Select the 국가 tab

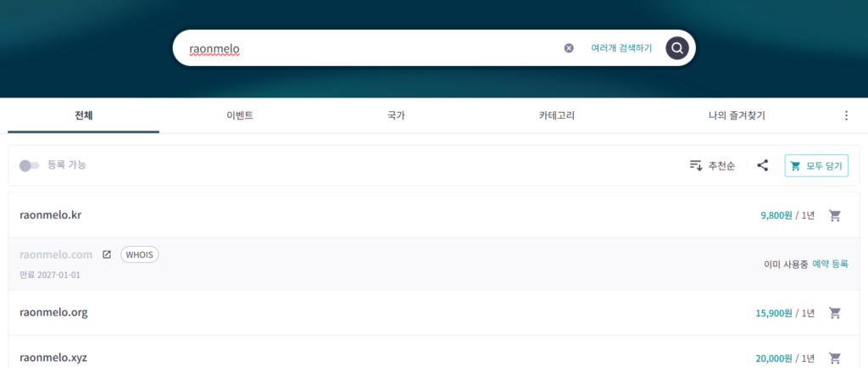395,115
